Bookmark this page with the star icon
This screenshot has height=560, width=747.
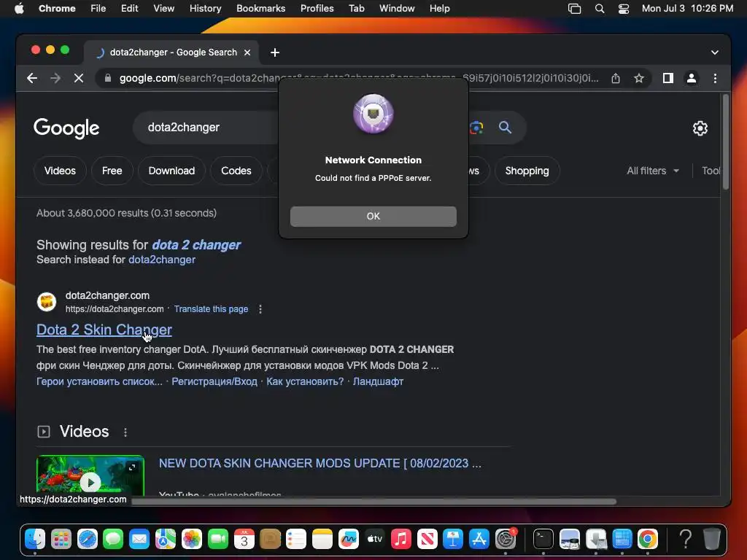click(639, 78)
